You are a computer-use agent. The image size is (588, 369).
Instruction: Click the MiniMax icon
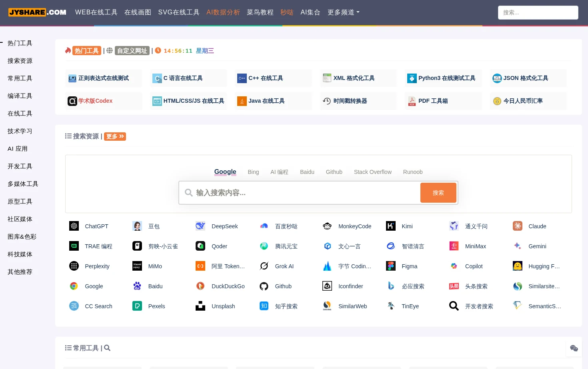tap(454, 246)
